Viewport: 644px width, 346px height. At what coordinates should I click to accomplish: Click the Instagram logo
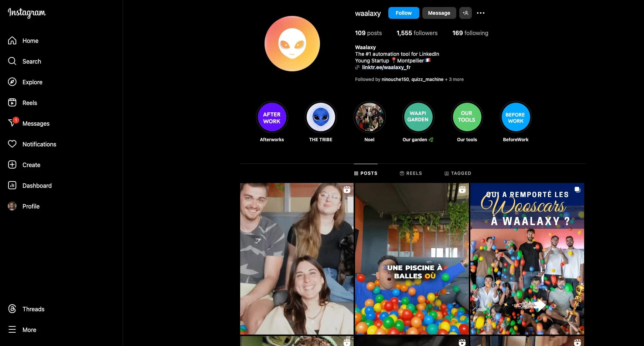click(x=27, y=13)
